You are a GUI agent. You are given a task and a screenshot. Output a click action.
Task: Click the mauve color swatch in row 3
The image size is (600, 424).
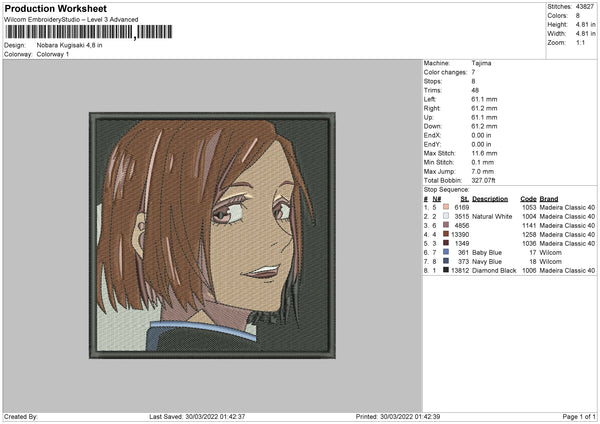[x=446, y=225]
